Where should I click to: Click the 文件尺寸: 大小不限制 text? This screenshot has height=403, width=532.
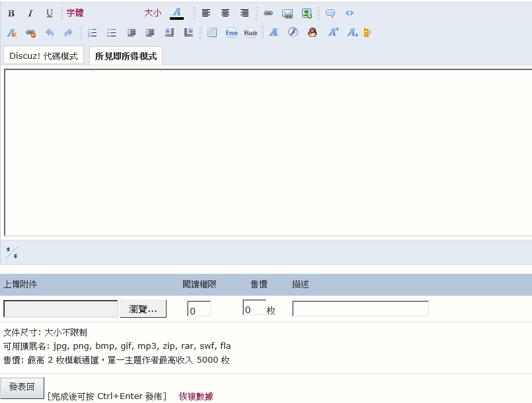(45, 332)
